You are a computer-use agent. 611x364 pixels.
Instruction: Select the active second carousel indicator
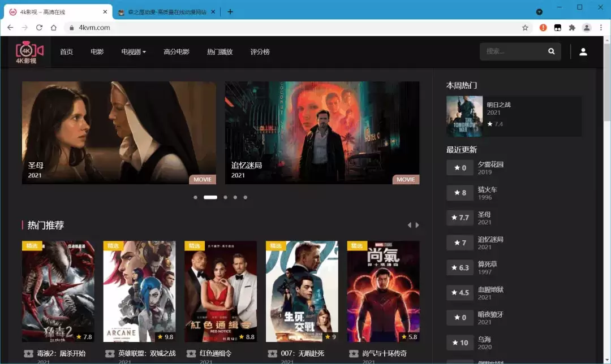click(210, 197)
